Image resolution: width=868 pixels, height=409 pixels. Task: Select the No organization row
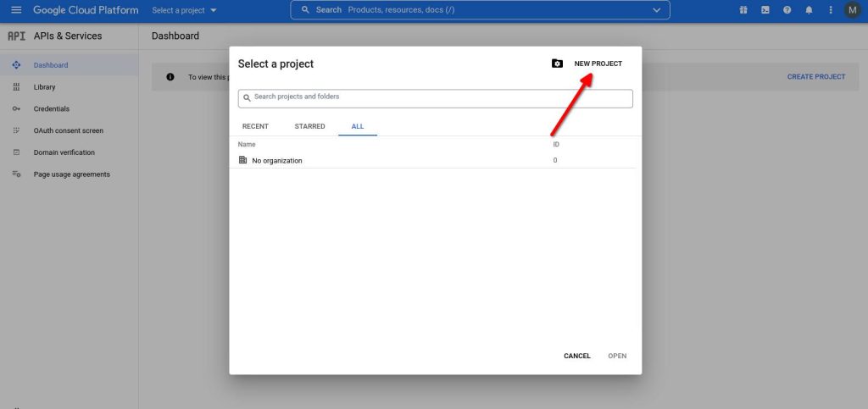coord(432,160)
